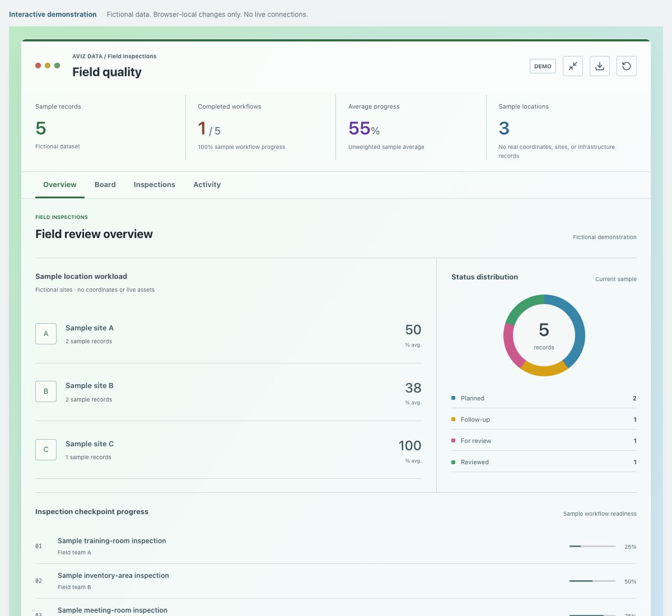Click the Follow-up legend label
672x616 pixels.
(x=475, y=420)
